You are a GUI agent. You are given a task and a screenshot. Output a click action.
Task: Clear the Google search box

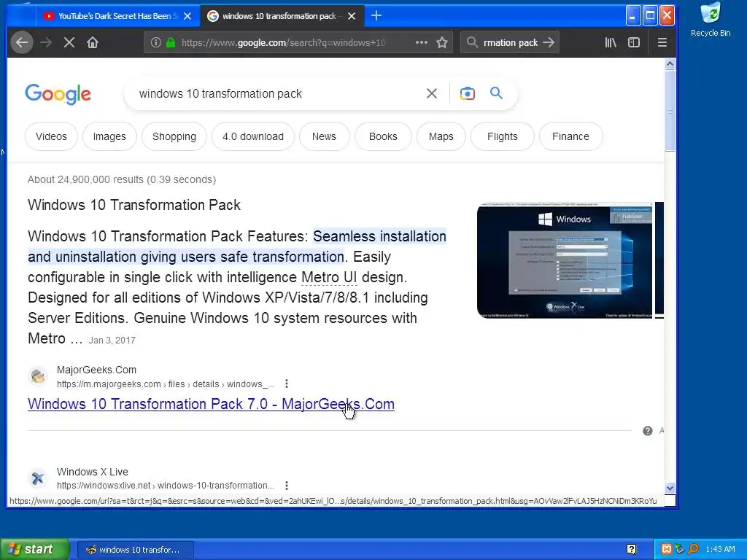click(432, 93)
